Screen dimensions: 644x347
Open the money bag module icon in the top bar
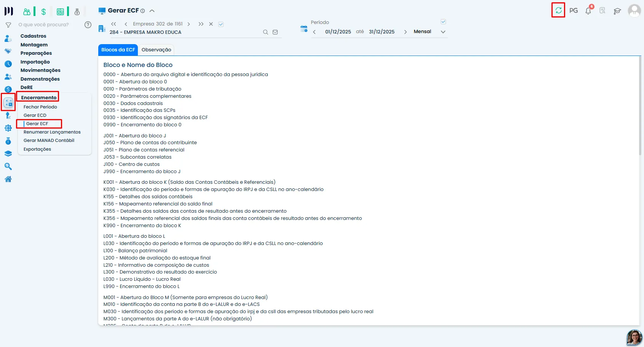[x=77, y=12]
